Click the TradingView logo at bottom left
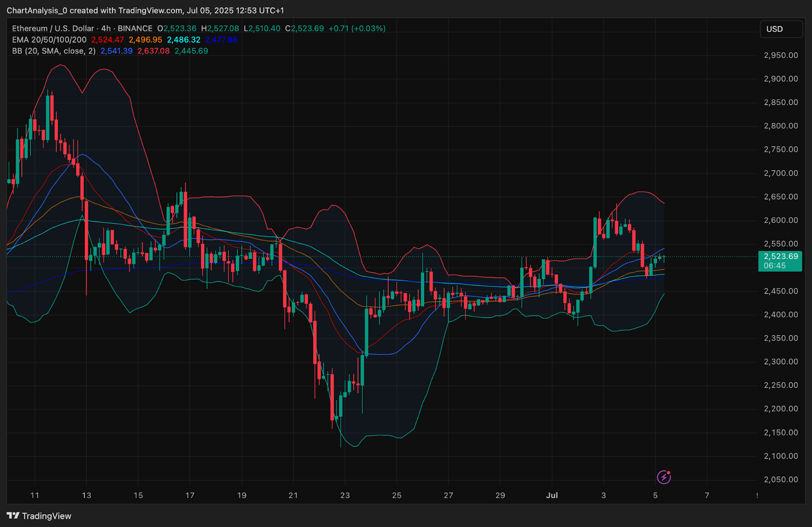Image resolution: width=812 pixels, height=527 pixels. click(38, 515)
